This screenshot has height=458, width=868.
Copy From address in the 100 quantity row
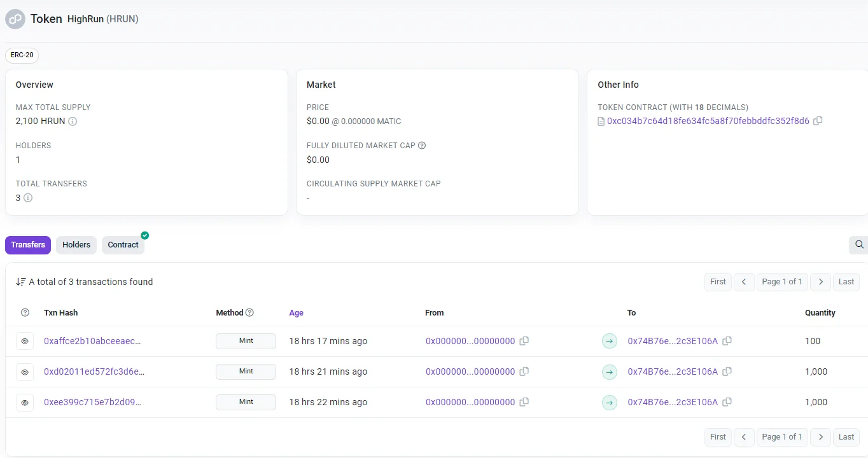click(x=524, y=341)
